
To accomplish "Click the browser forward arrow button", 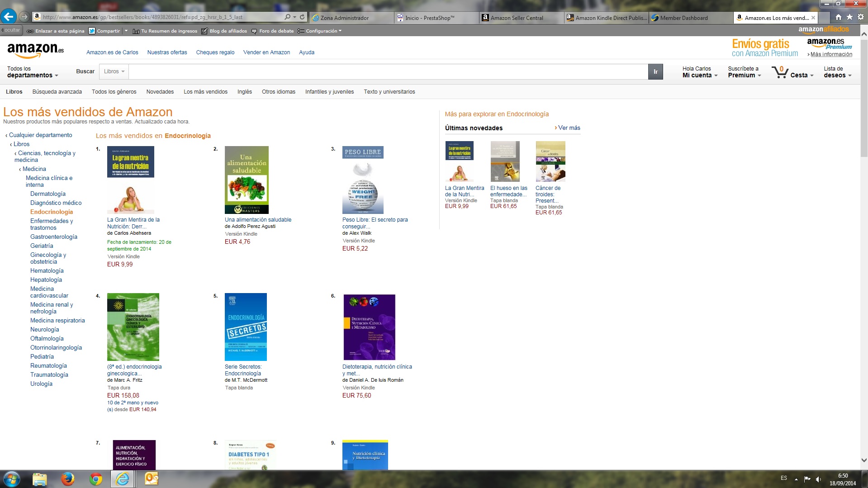I will (24, 17).
